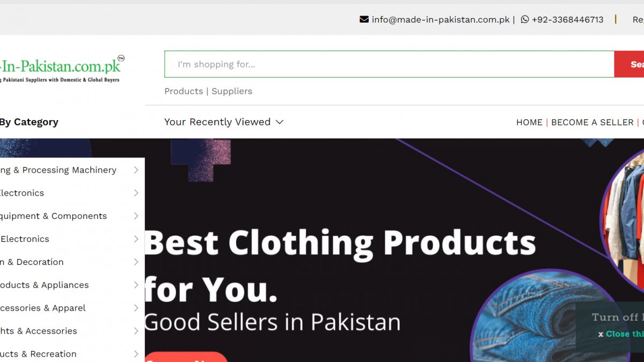The width and height of the screenshot is (644, 362).
Task: Open the Made-In-Pakistan.com.pk logo
Action: pos(61,69)
